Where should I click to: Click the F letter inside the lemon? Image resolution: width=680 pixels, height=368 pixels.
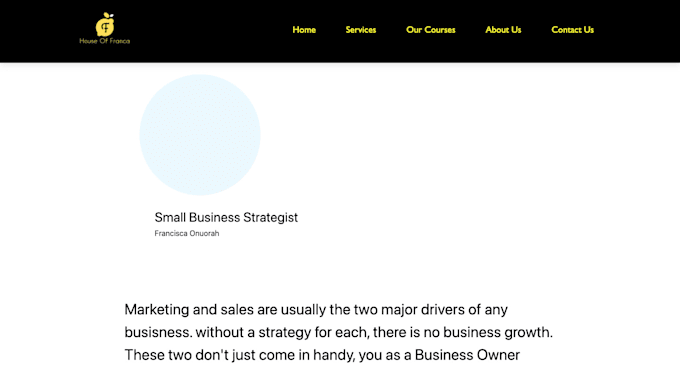coord(105,28)
